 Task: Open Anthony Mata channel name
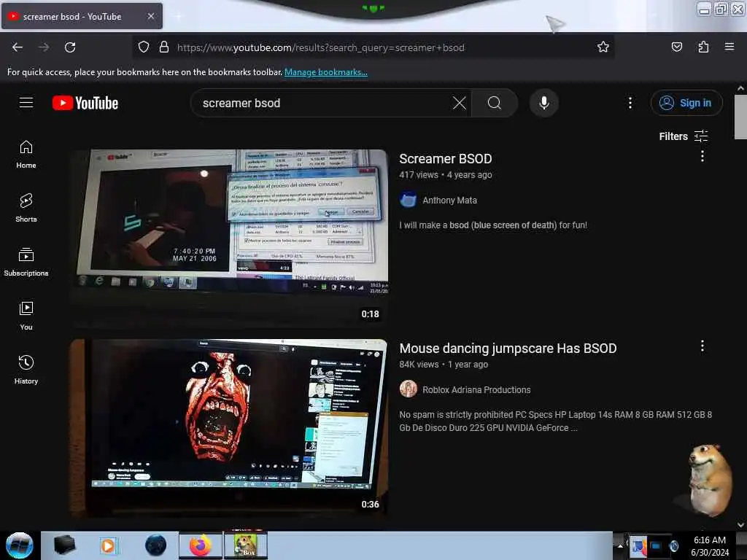449,201
